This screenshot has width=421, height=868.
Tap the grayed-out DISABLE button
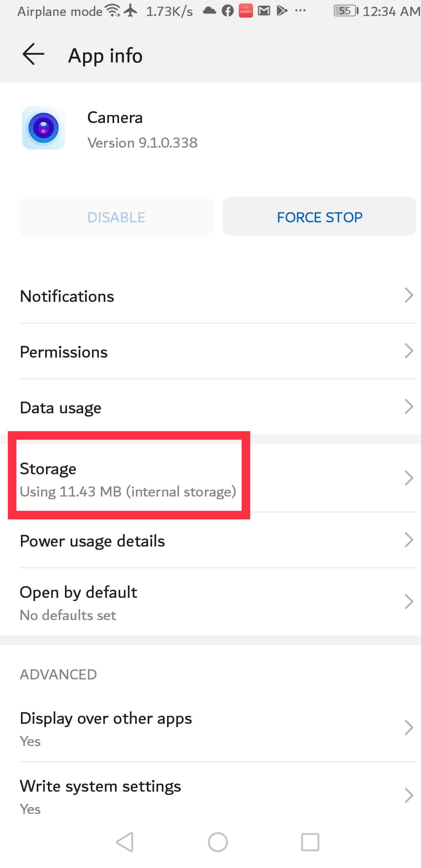point(116,216)
